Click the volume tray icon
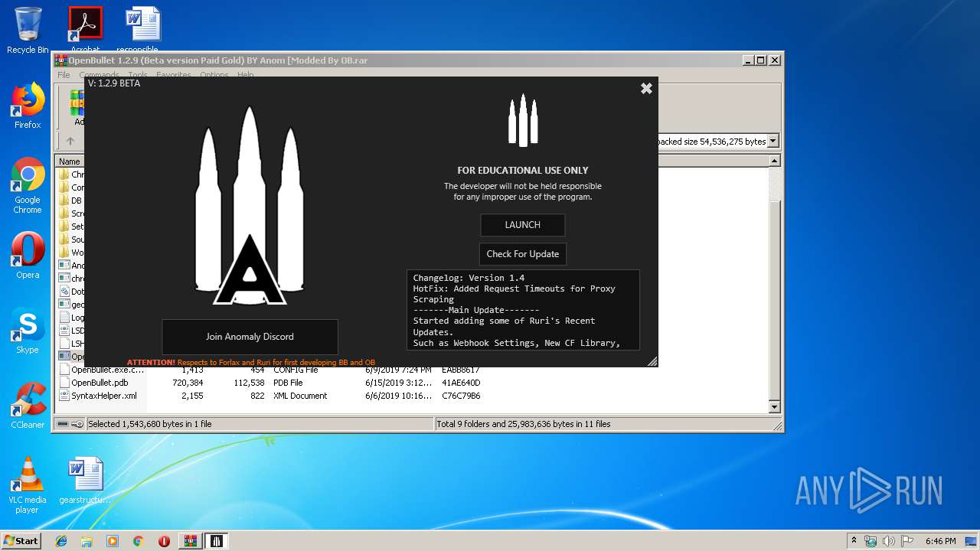 click(889, 540)
